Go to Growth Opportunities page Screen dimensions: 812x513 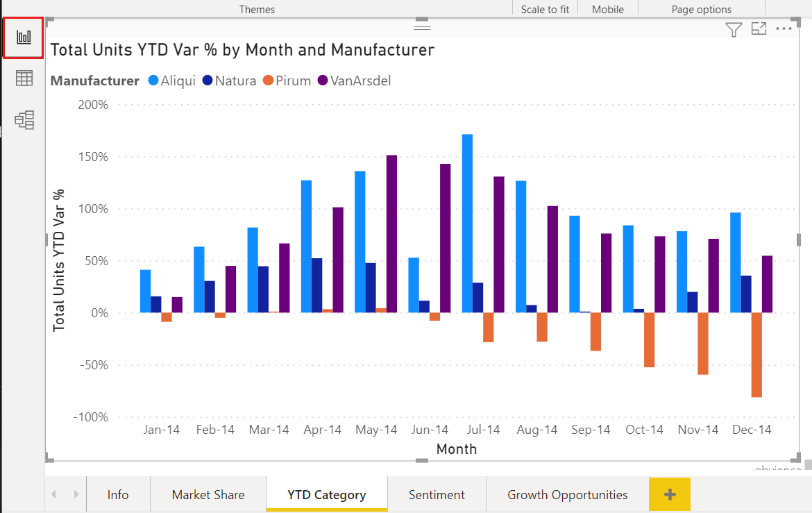click(x=568, y=495)
